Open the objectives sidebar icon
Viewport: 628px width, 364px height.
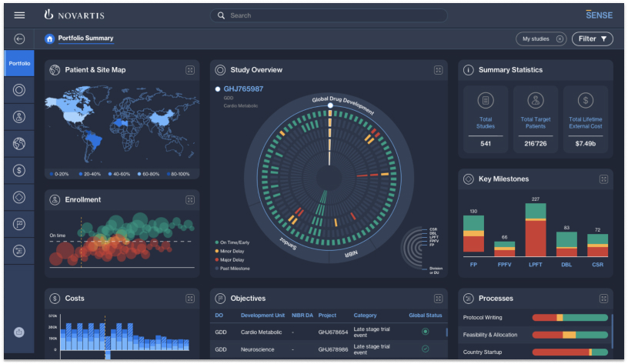pyautogui.click(x=19, y=224)
